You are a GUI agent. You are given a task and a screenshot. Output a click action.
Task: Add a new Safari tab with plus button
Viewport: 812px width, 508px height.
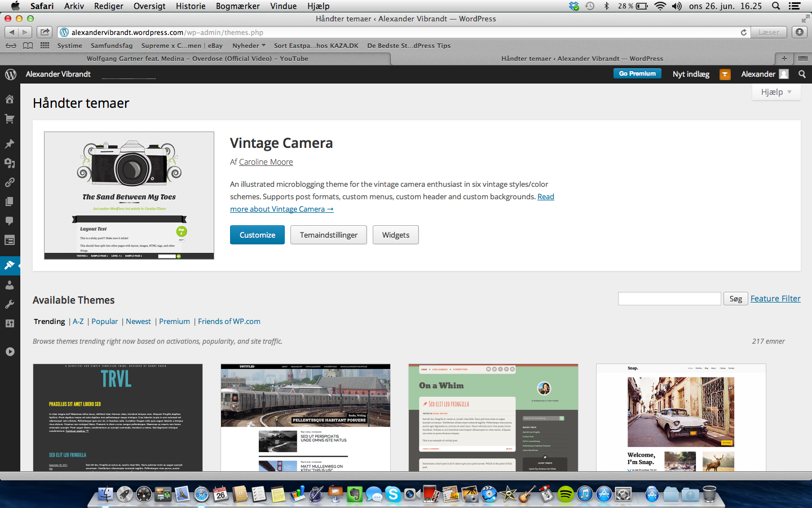[x=784, y=58]
